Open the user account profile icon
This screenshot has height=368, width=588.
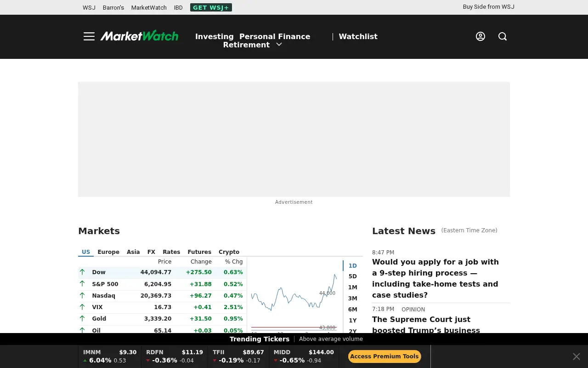481,36
